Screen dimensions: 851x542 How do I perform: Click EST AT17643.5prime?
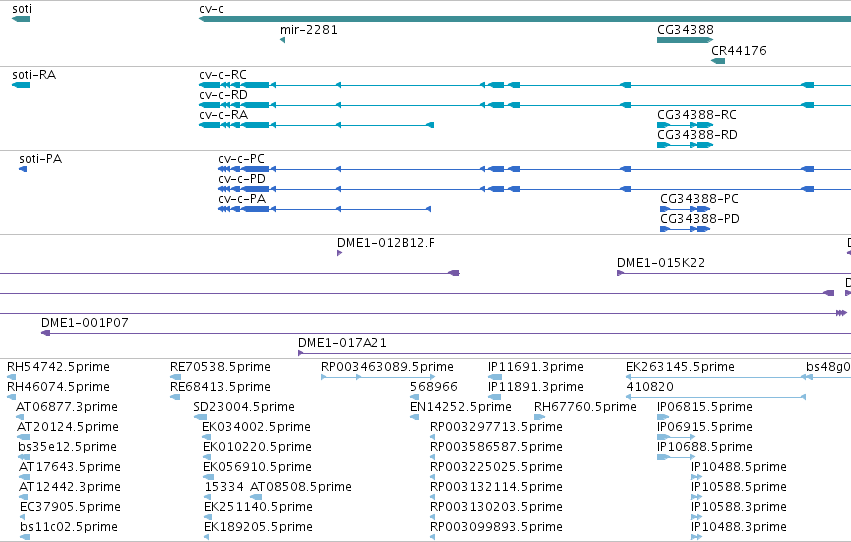tap(69, 467)
